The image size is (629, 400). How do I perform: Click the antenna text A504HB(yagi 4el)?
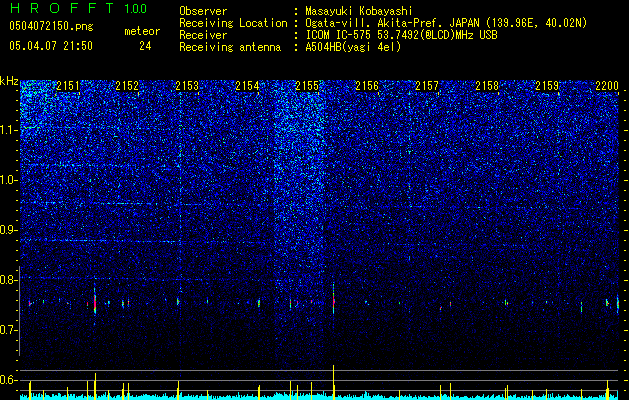click(353, 47)
